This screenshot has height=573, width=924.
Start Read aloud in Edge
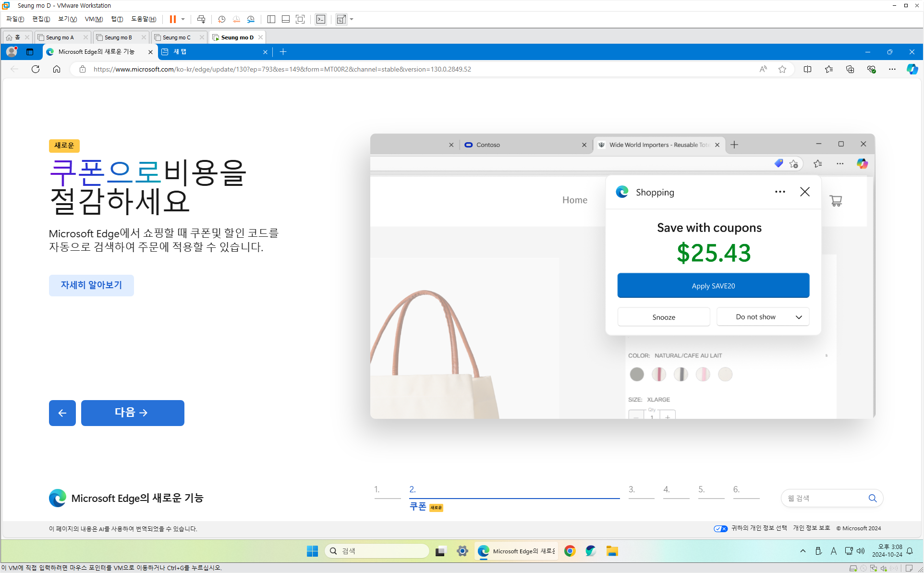click(763, 69)
